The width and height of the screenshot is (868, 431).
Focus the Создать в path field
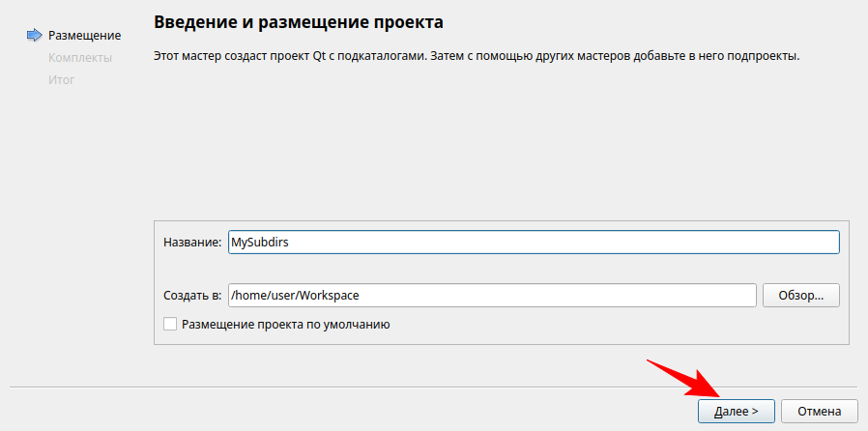click(x=541, y=295)
